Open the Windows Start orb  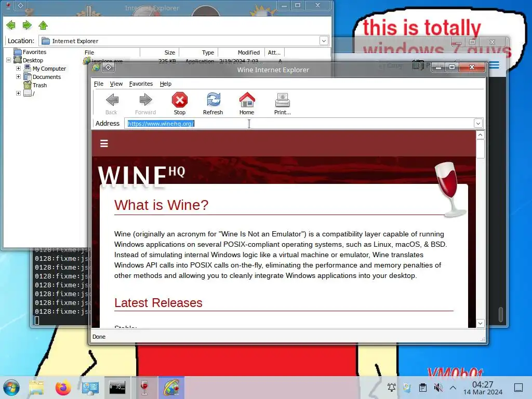click(11, 388)
